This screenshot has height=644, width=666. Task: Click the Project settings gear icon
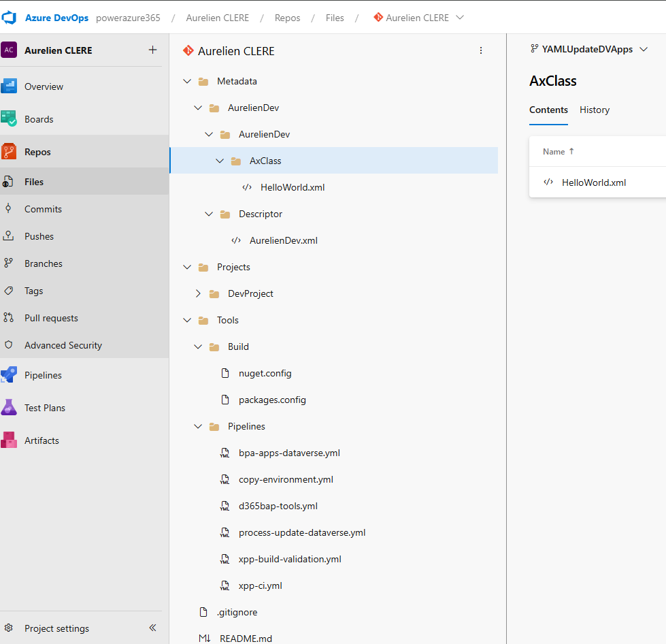(8, 628)
